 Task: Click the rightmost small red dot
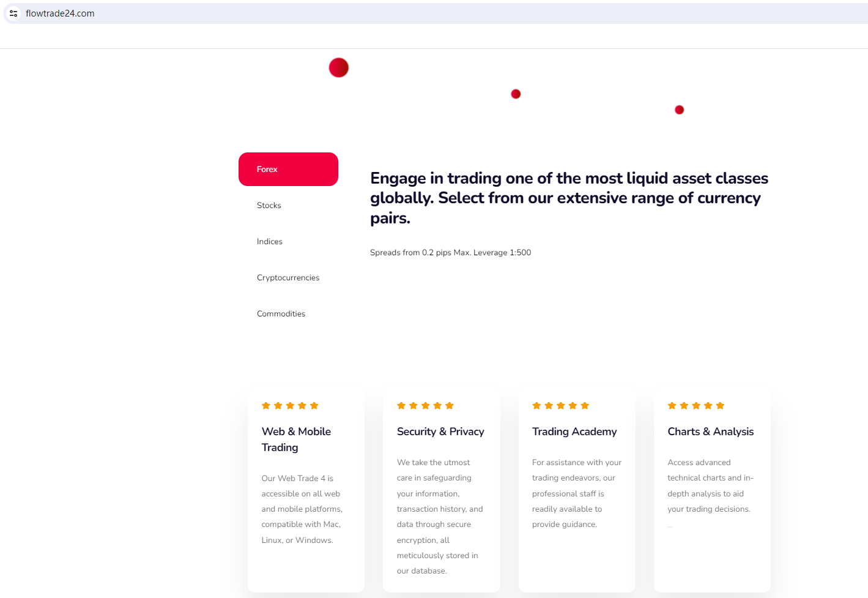point(679,110)
